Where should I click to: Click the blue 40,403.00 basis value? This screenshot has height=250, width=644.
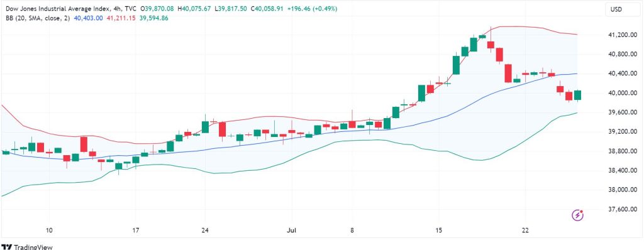[x=88, y=18]
